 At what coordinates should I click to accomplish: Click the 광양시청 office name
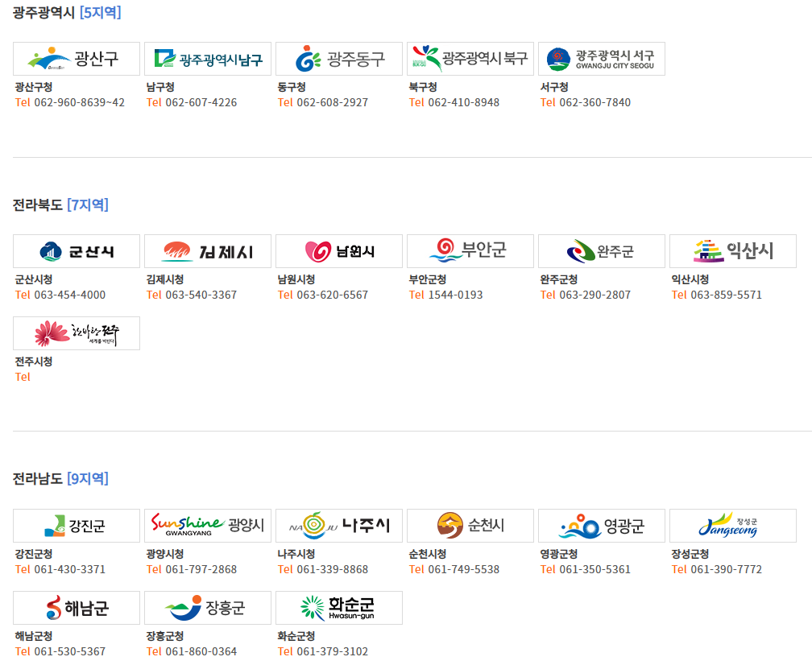click(165, 554)
